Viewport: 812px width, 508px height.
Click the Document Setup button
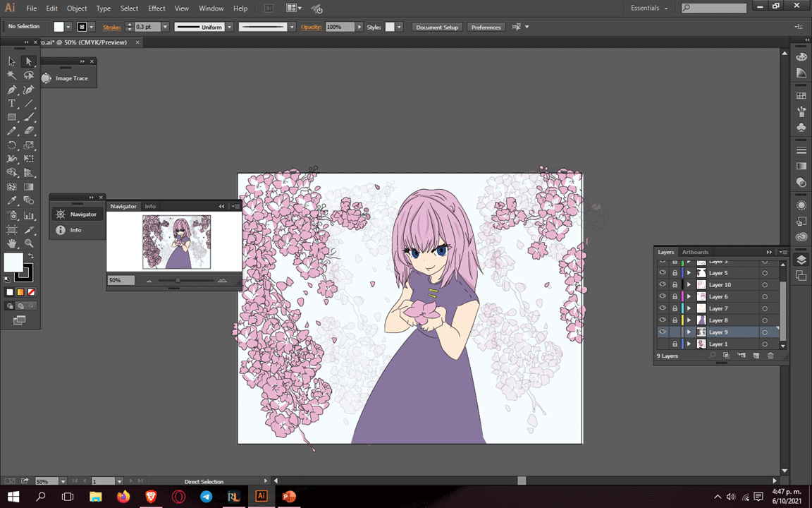pyautogui.click(x=437, y=27)
